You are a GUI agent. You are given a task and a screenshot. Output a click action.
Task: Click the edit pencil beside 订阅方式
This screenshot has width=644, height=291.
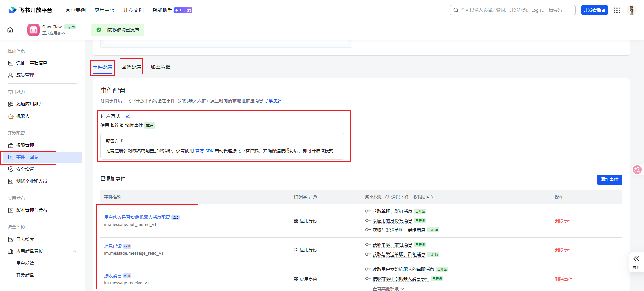pyautogui.click(x=128, y=116)
